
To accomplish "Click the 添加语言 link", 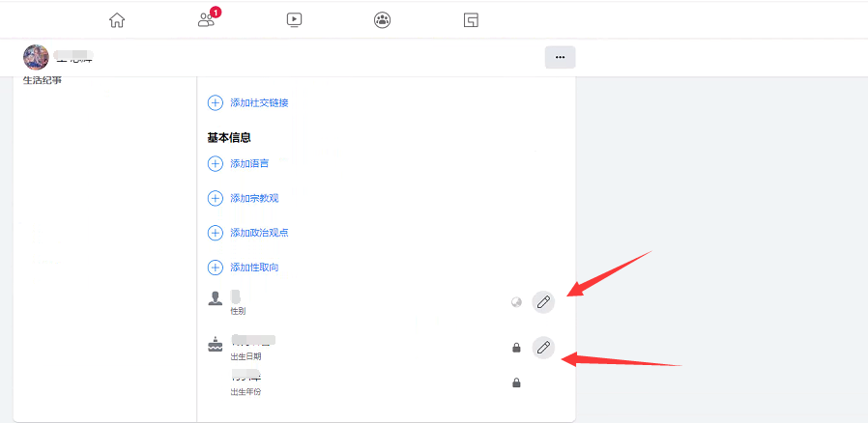I will (249, 163).
